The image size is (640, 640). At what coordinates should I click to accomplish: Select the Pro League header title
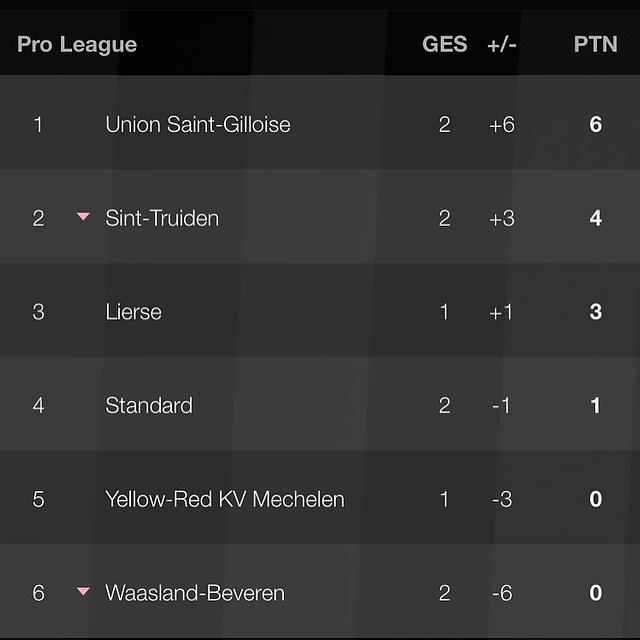(77, 44)
